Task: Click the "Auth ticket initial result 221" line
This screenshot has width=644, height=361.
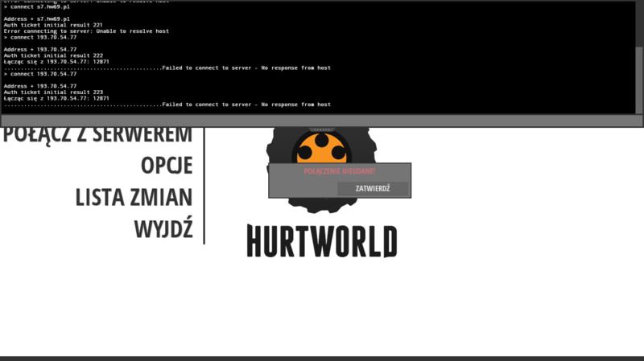Action: [53, 25]
